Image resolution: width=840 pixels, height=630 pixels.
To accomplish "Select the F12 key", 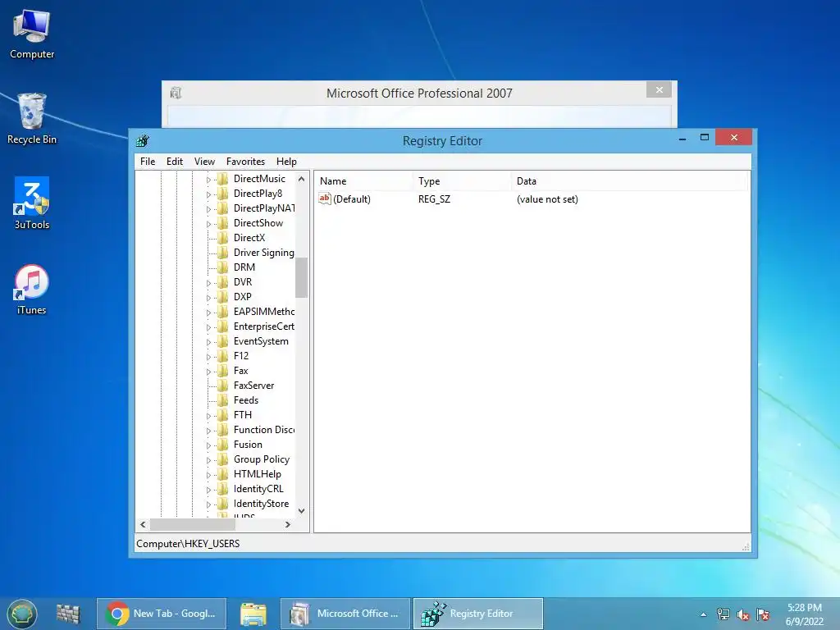I will point(241,356).
